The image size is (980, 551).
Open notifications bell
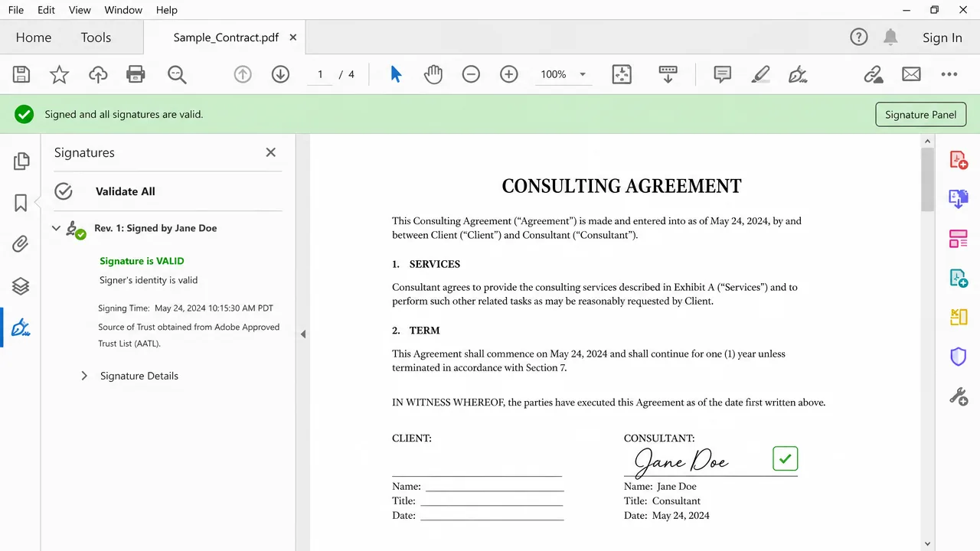890,37
